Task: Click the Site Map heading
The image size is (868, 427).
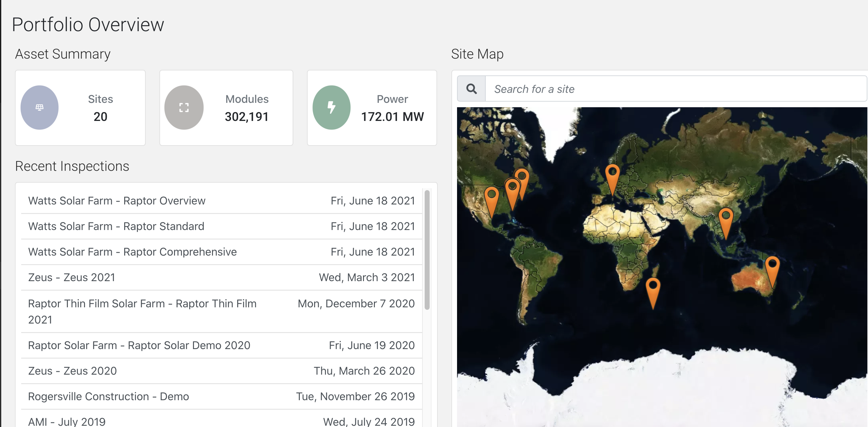Action: 477,54
